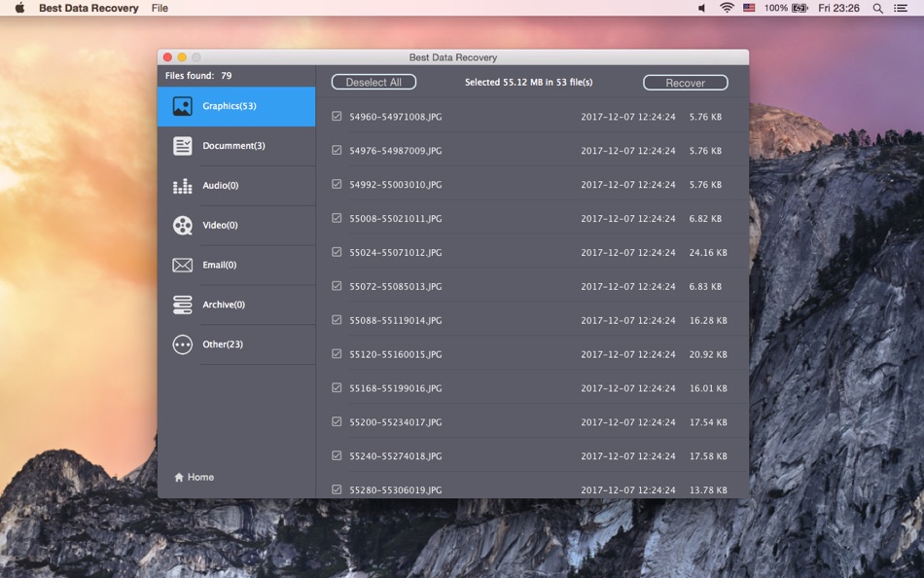This screenshot has width=924, height=578.
Task: Click the Recover button
Action: pos(686,83)
